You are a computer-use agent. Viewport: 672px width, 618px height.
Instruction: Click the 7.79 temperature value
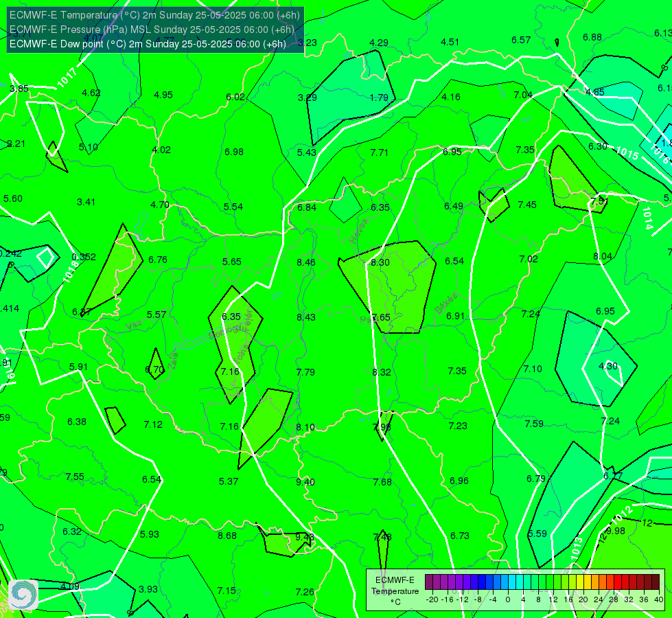point(305,371)
